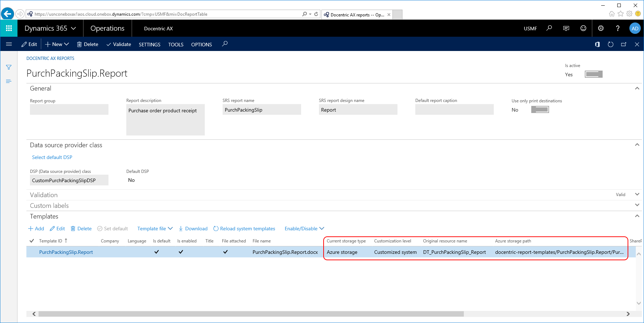
Task: Expand the Validation section
Action: 637,194
